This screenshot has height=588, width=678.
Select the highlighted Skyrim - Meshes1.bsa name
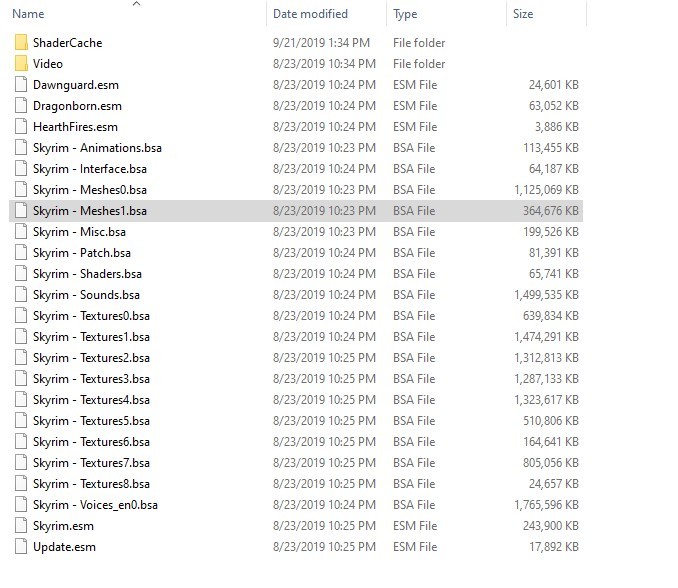[x=90, y=211]
